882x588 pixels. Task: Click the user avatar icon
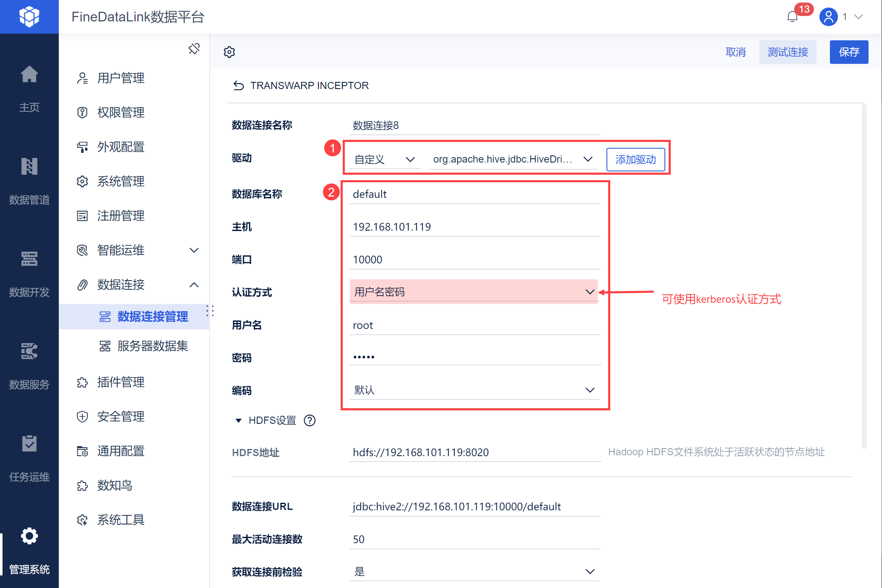828,17
